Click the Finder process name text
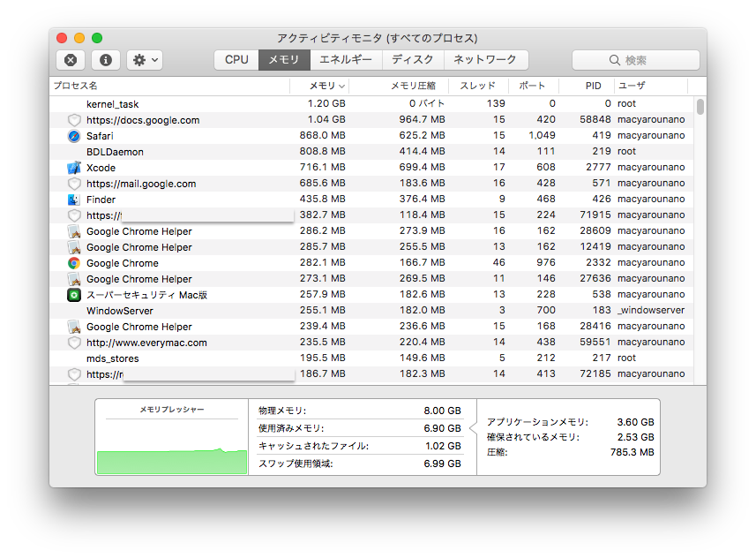Viewport: 756px width, 558px height. click(x=101, y=200)
